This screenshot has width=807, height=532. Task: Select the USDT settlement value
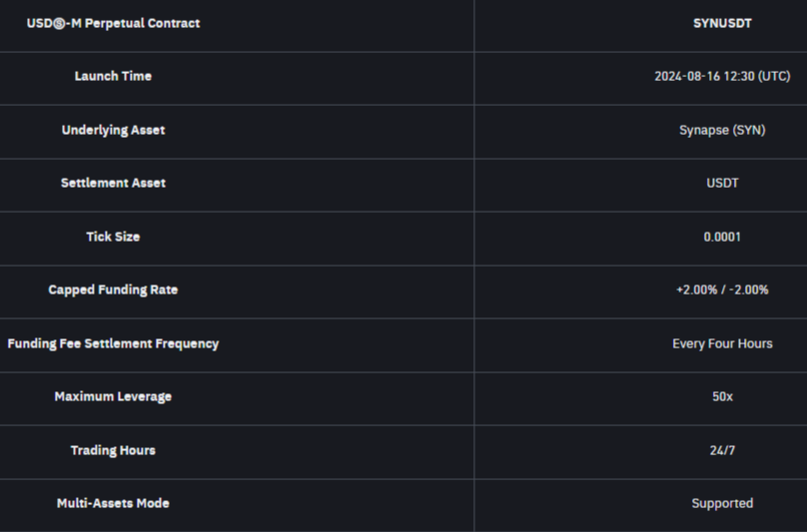tap(722, 184)
